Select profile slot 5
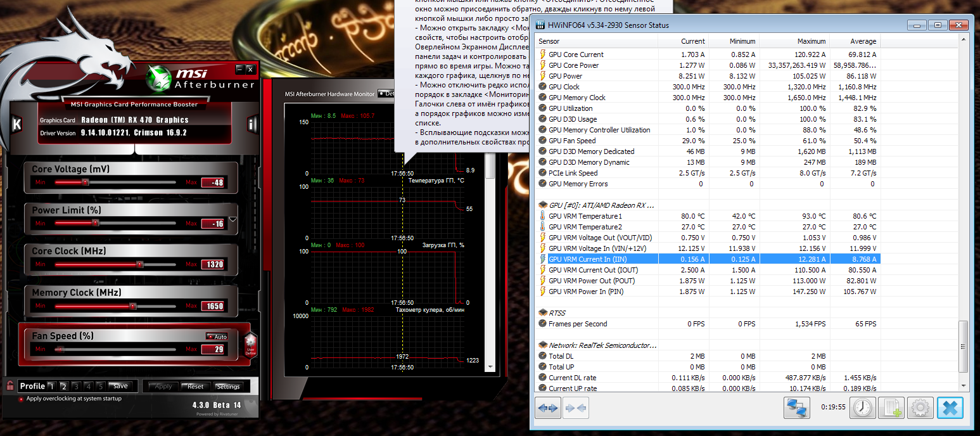980x436 pixels. [100, 386]
